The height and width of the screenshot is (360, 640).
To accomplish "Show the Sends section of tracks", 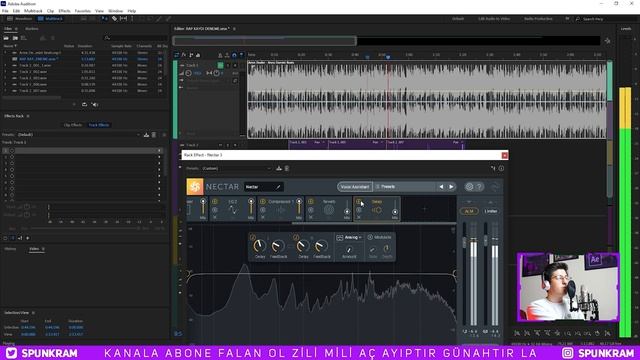I will [x=191, y=55].
